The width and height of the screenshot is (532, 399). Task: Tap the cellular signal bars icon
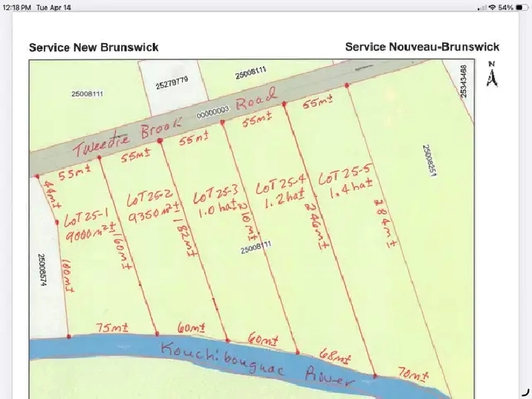click(x=482, y=7)
